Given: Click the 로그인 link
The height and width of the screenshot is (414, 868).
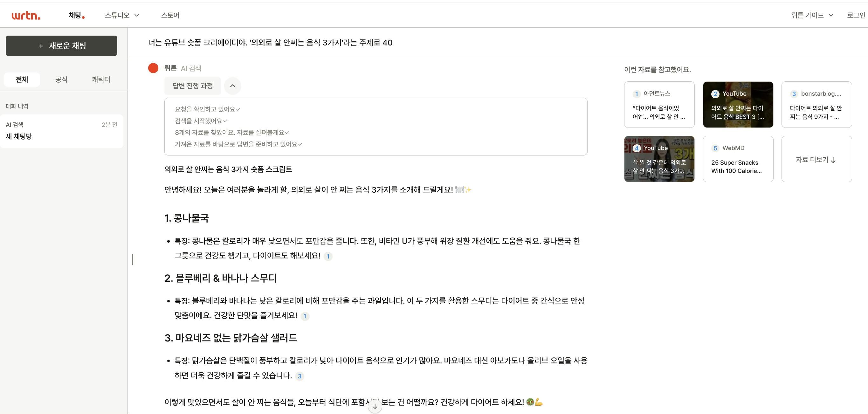Looking at the screenshot, I should [856, 15].
